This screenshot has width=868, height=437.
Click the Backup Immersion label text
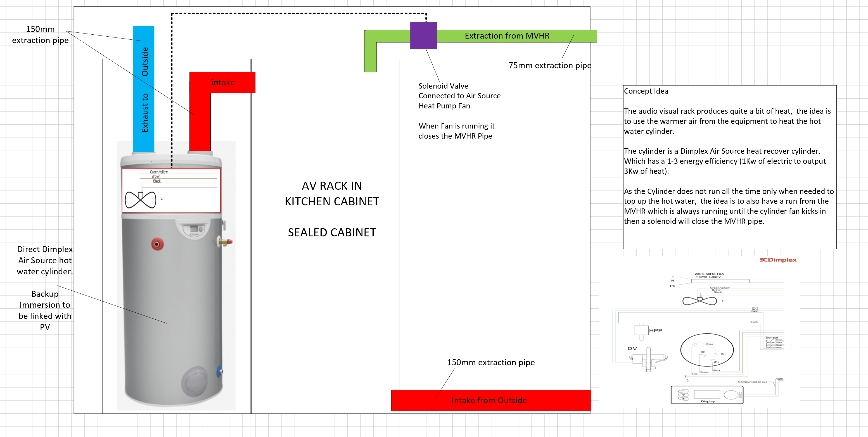45,310
